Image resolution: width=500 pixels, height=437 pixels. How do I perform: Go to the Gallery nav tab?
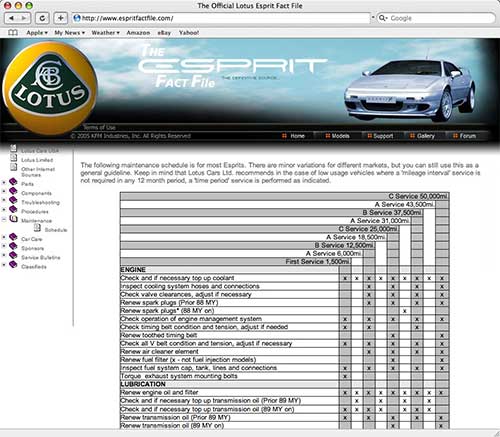coord(422,136)
